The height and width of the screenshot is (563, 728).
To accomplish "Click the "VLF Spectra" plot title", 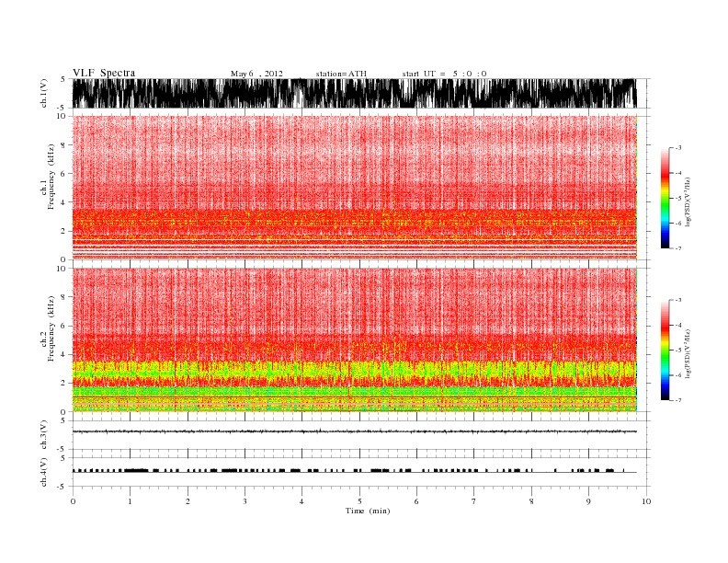I will click(104, 73).
